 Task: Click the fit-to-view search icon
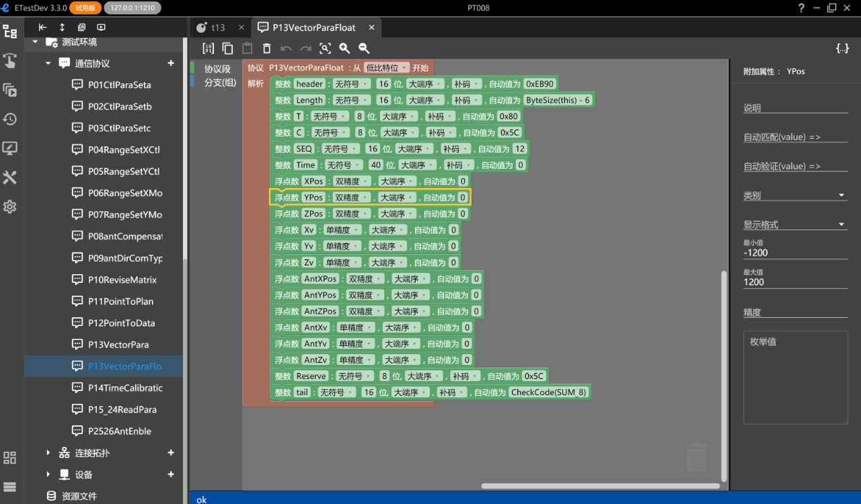[x=326, y=48]
